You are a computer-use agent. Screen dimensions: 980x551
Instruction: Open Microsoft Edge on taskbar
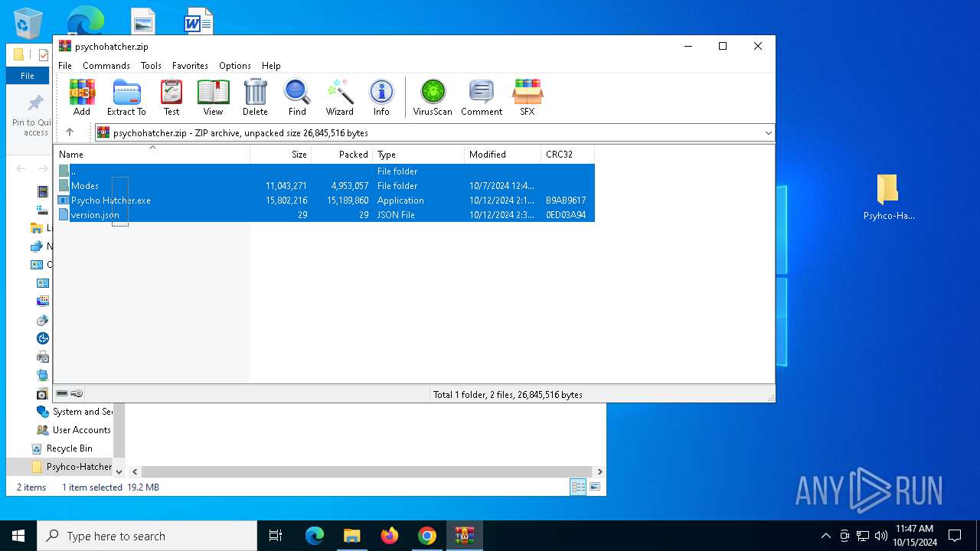[315, 536]
